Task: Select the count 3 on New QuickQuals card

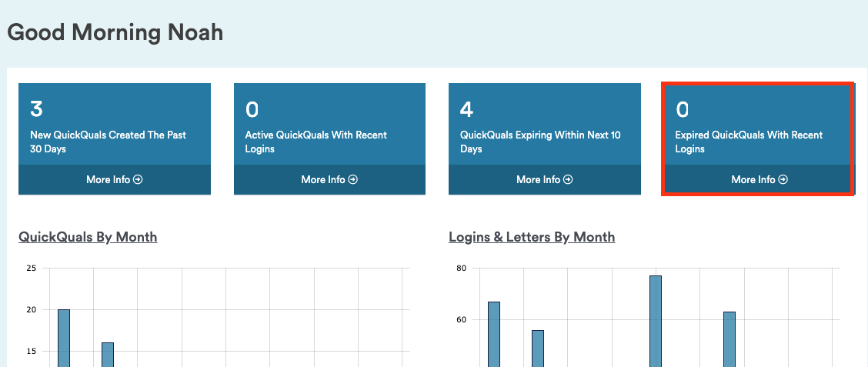Action: point(36,109)
